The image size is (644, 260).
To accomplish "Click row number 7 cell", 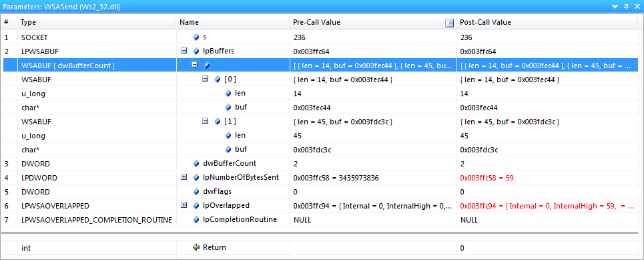I will pyautogui.click(x=10, y=219).
